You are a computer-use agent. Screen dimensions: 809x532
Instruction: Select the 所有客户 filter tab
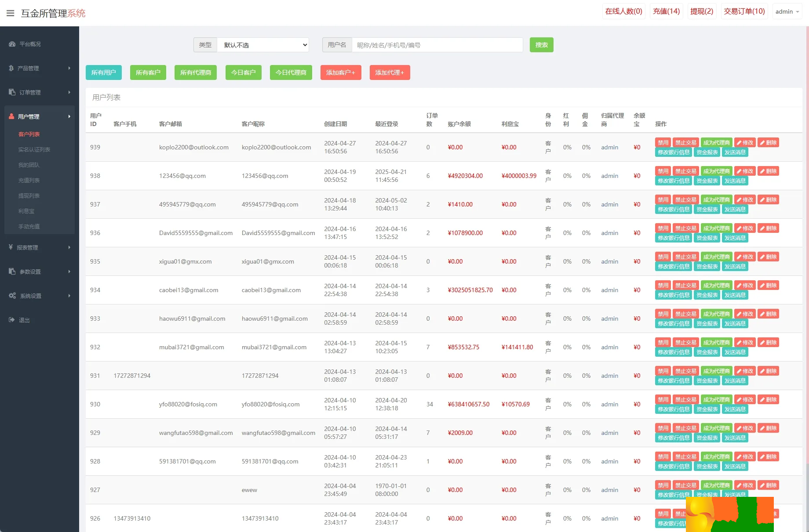[148, 72]
